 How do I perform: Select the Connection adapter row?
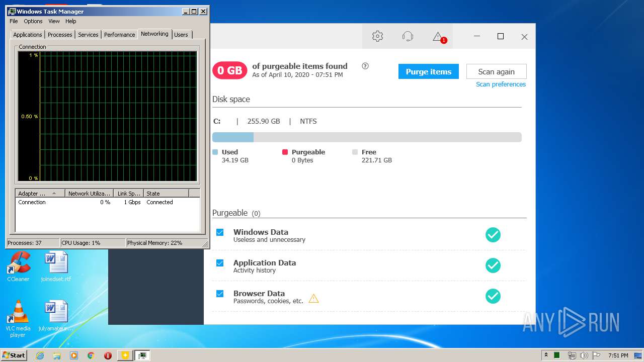[107, 202]
